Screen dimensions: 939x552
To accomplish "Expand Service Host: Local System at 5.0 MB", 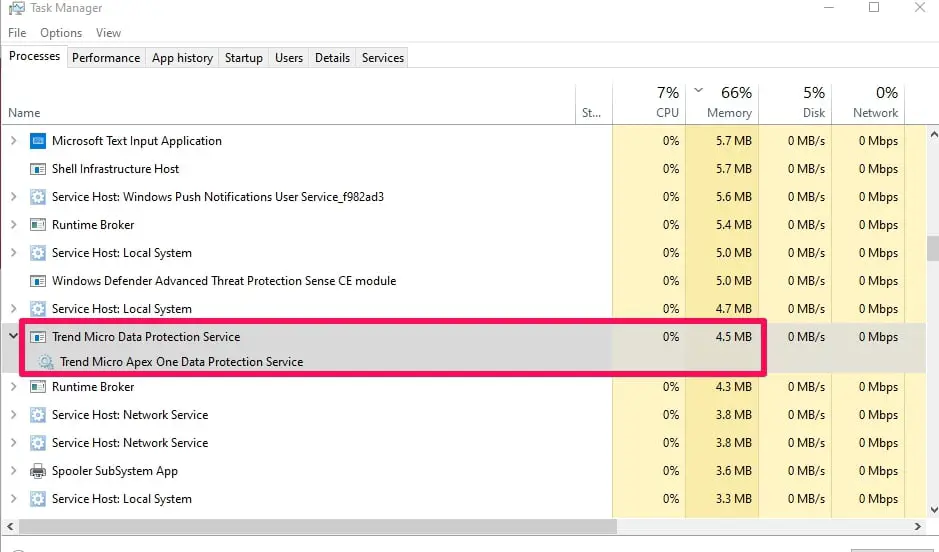I will tap(13, 253).
